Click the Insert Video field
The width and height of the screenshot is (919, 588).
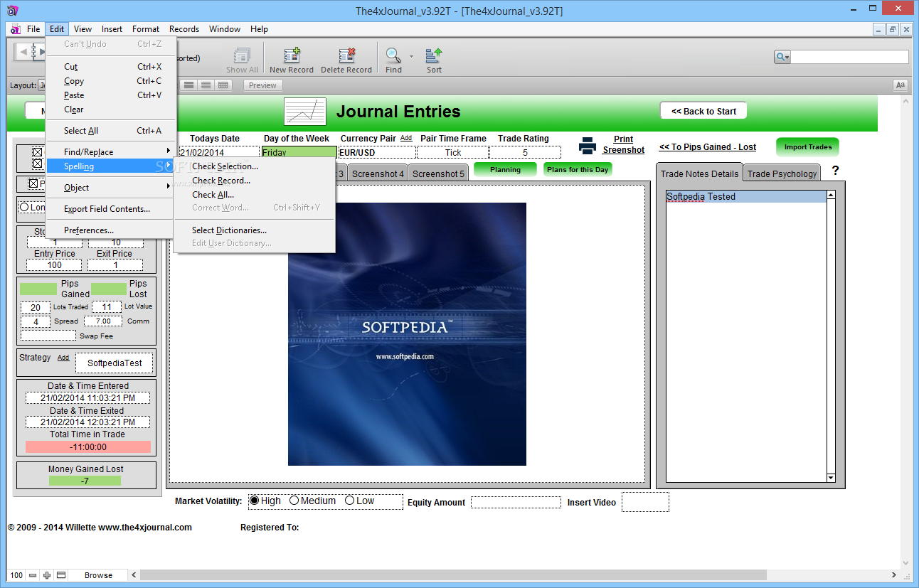pos(645,502)
